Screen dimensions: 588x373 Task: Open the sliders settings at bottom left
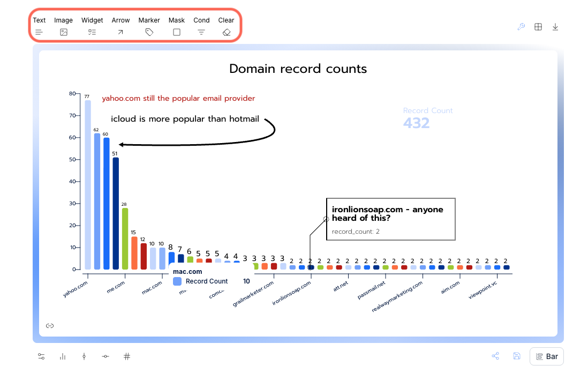point(41,356)
